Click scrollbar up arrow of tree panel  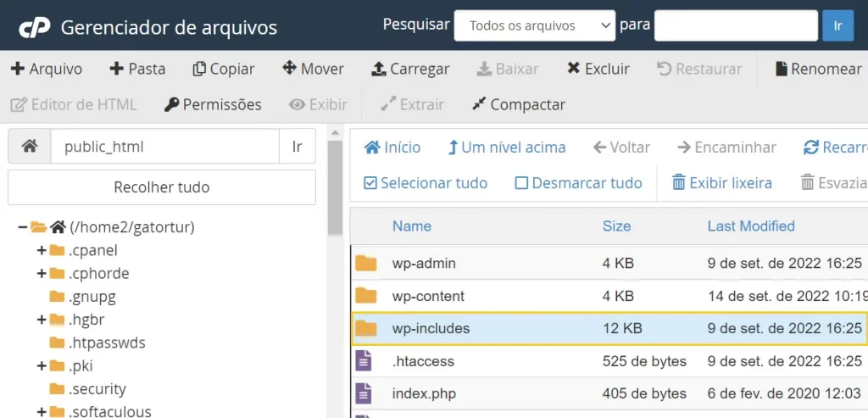335,133
